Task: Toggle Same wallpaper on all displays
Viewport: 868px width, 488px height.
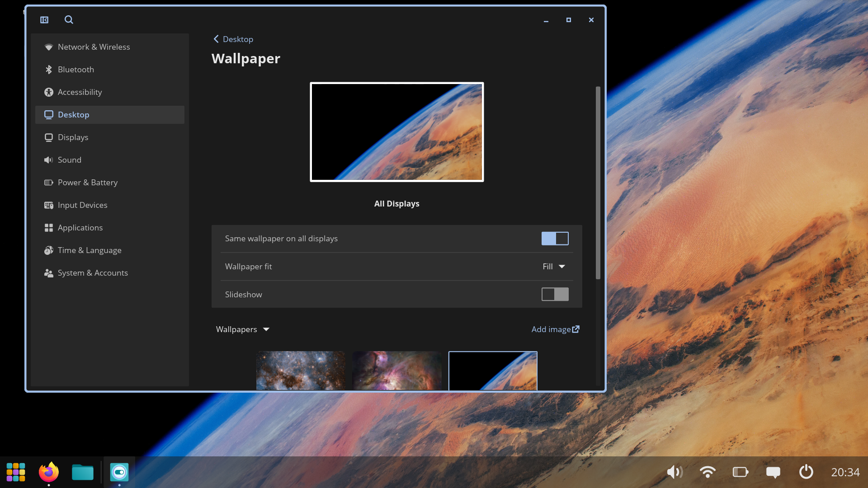Action: [x=555, y=239]
